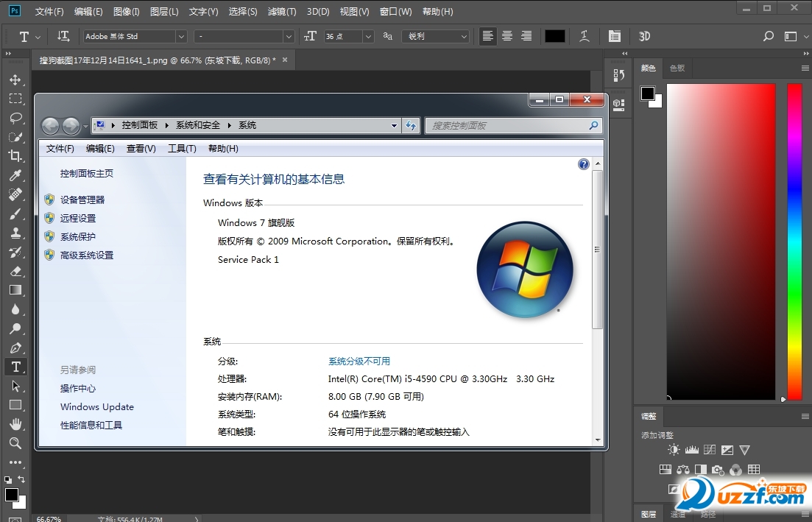812x522 pixels.
Task: Select the Crop tool
Action: 15,156
